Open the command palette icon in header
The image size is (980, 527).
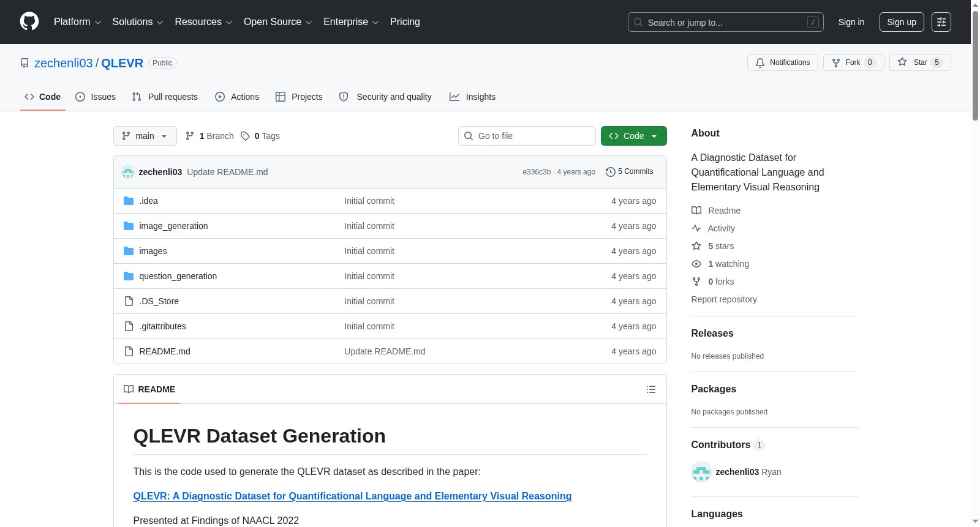[941, 22]
